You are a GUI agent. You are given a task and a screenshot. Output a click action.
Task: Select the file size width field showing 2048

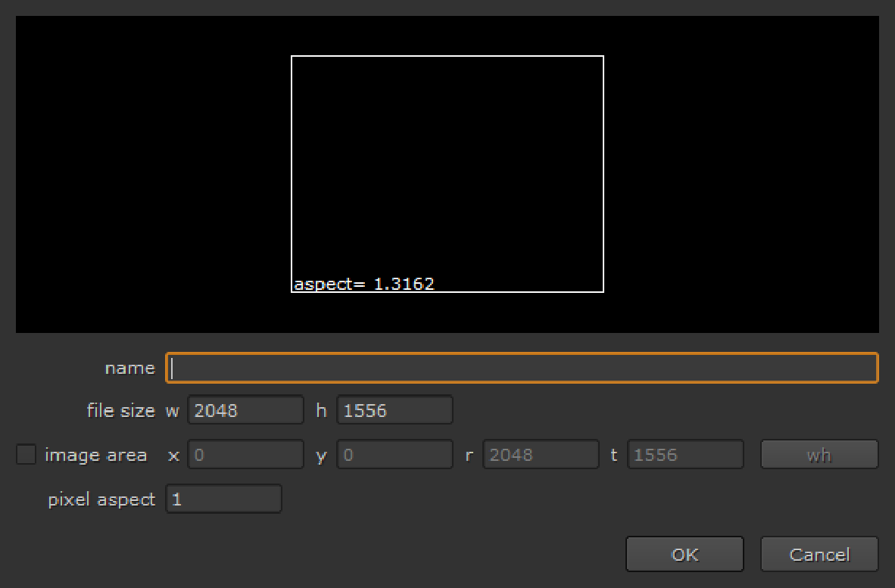[245, 410]
